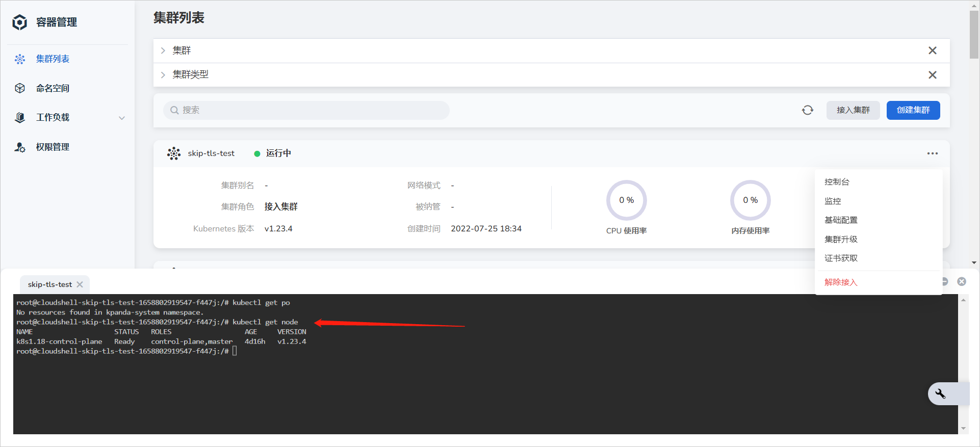Click the CPU 使用率 gauge

point(627,200)
